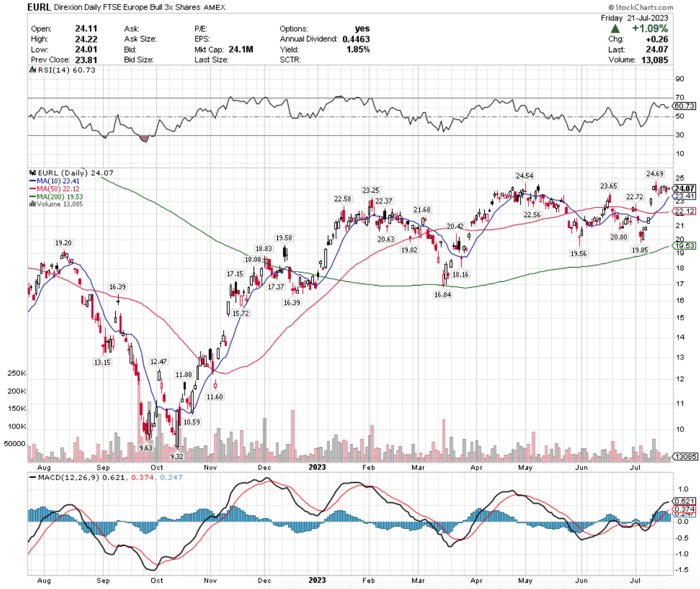Click the Open 24.11 value
The image size is (700, 589).
(86, 28)
